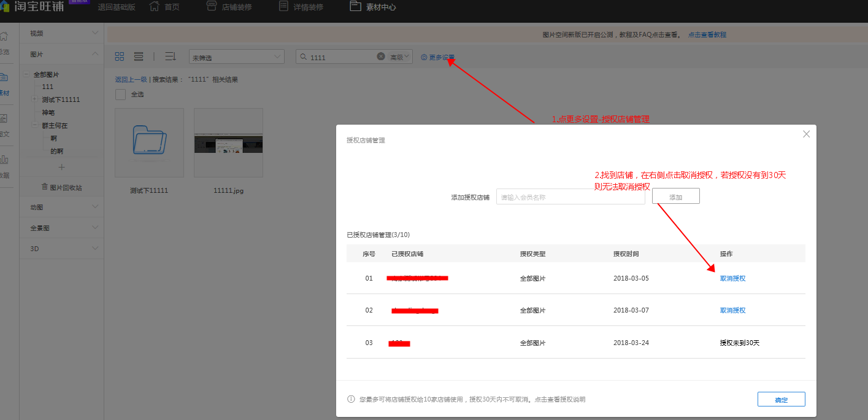The height and width of the screenshot is (420, 868).
Task: Switch to grid view icon
Action: pyautogui.click(x=120, y=56)
